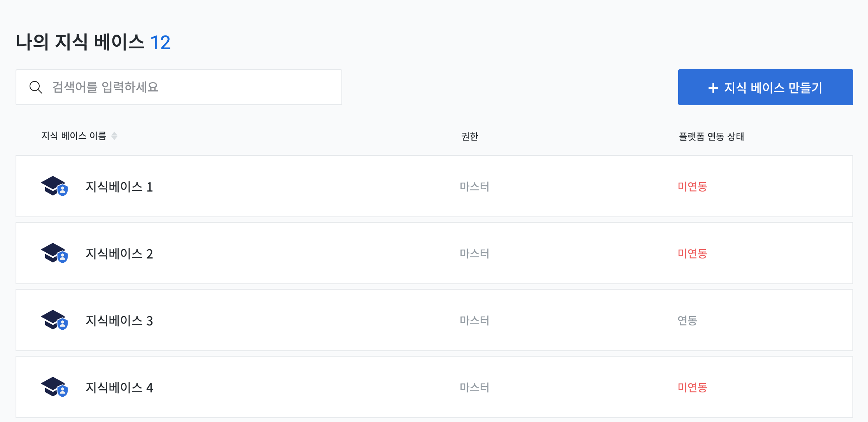Open the 지식베이스 2 entry

coord(434,253)
